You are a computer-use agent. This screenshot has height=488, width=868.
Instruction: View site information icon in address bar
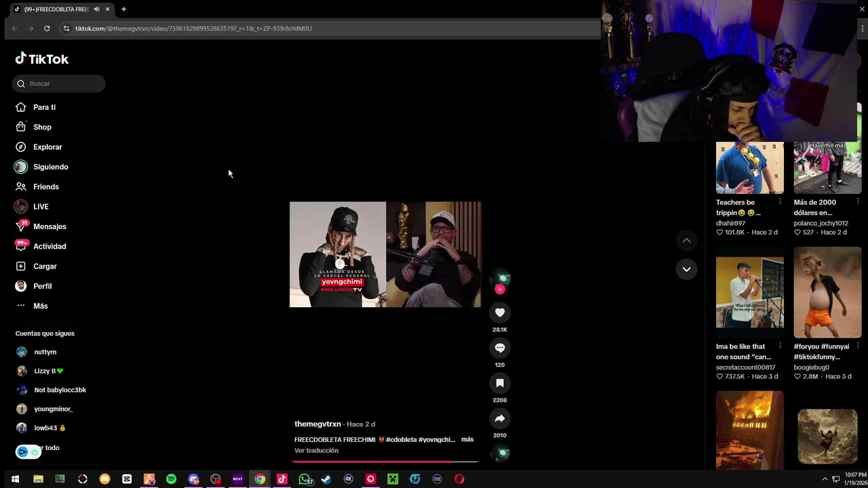tap(66, 28)
